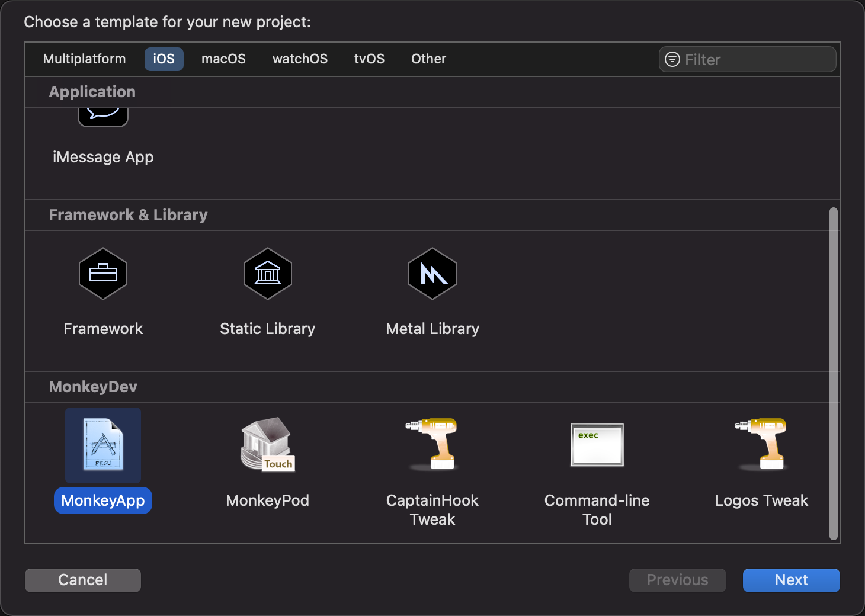Click the MonkeyDev section header
The height and width of the screenshot is (616, 865).
coord(93,387)
